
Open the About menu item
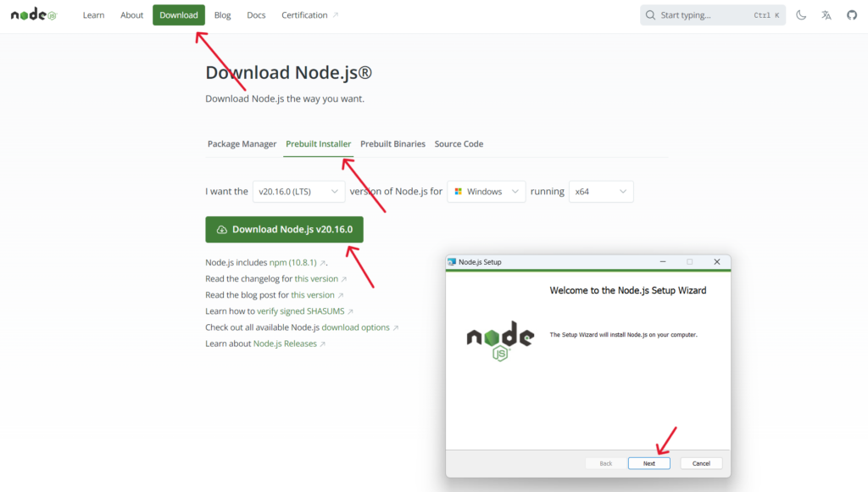tap(131, 15)
